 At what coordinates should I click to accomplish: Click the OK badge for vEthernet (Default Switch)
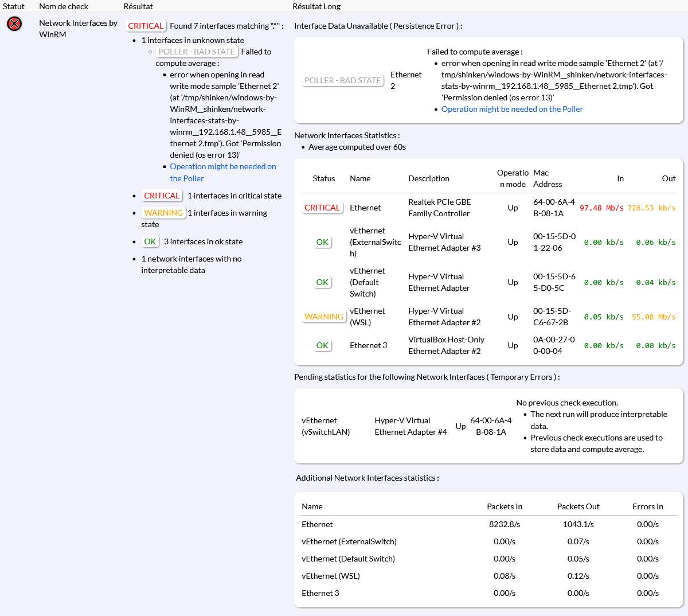click(322, 282)
